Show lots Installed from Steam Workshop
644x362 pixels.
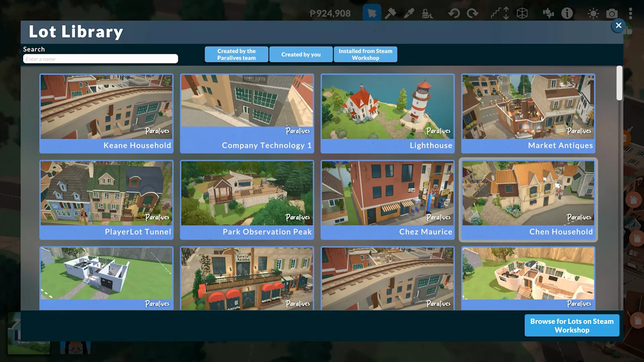365,54
